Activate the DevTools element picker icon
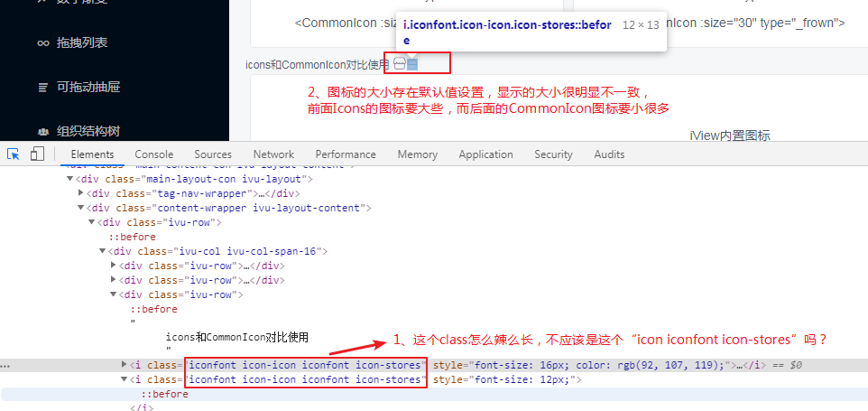Image resolution: width=868 pixels, height=411 pixels. pos(14,154)
